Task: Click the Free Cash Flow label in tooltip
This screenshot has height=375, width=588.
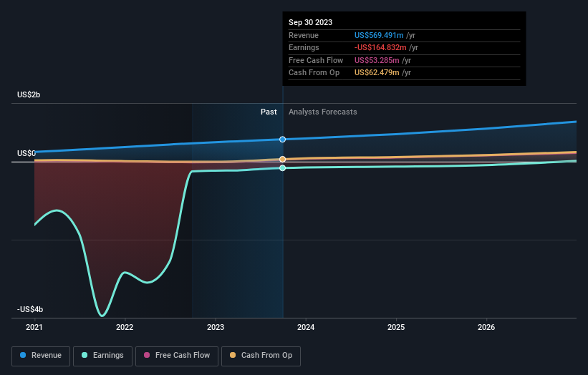Action: click(x=316, y=60)
